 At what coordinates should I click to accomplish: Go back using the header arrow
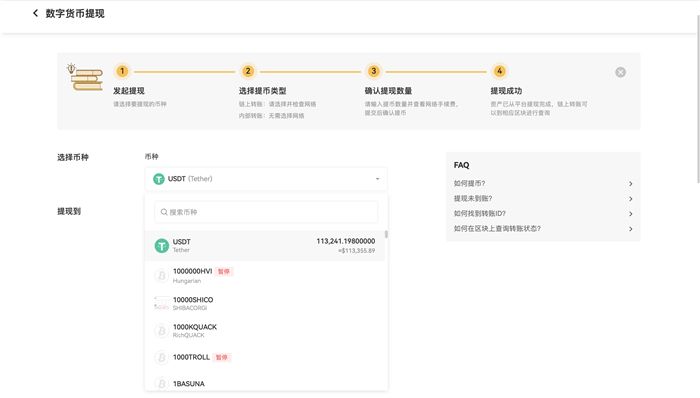(35, 13)
